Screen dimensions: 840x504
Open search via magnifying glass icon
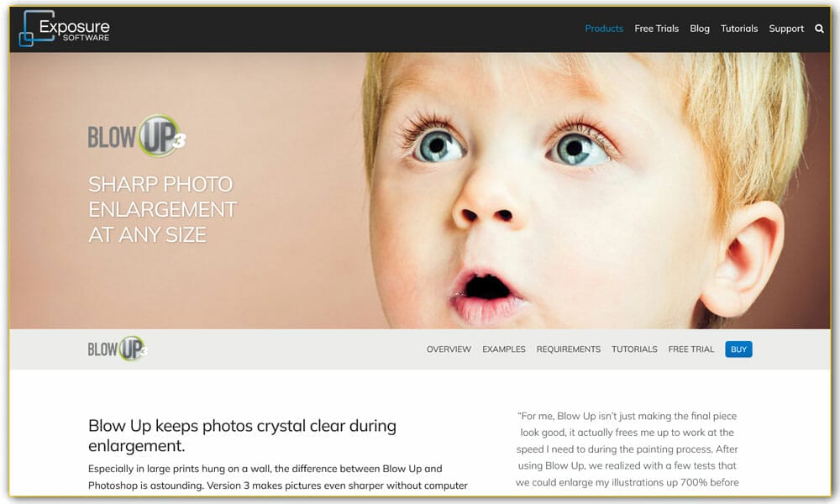pyautogui.click(x=819, y=29)
